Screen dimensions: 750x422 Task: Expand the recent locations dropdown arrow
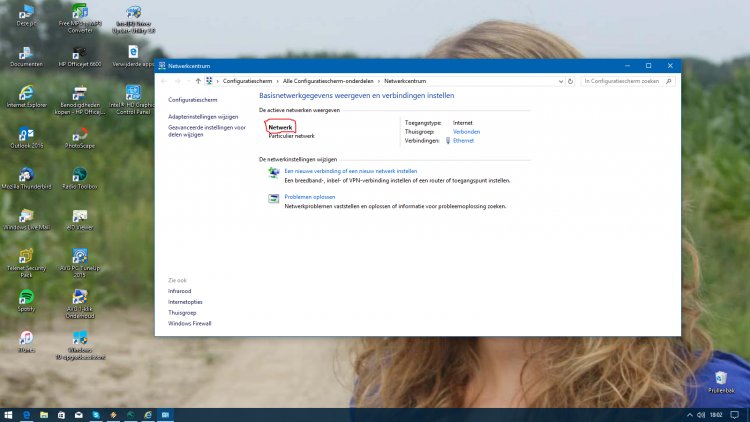(188, 80)
